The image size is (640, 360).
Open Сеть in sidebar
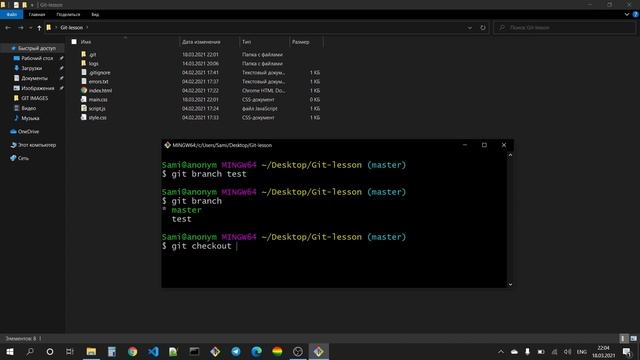click(x=23, y=158)
